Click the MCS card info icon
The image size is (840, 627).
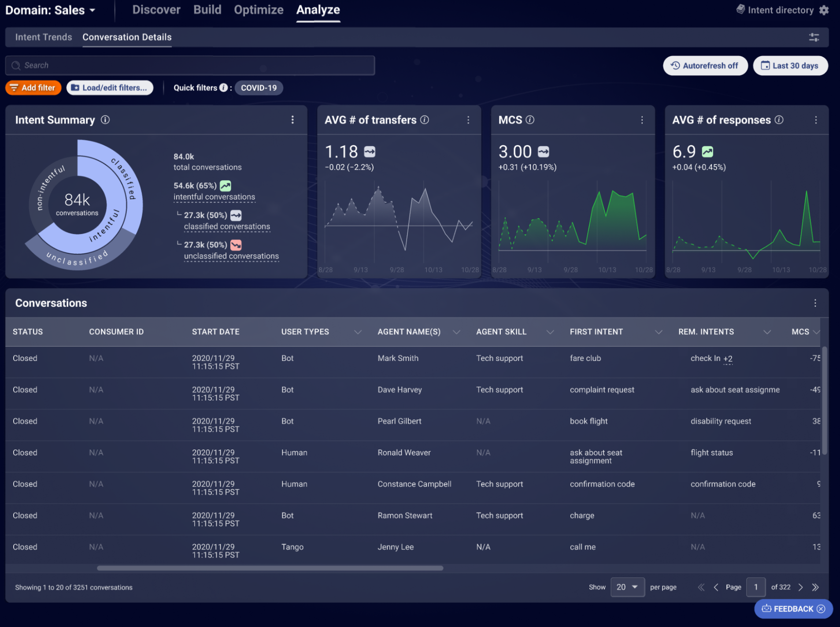point(530,120)
